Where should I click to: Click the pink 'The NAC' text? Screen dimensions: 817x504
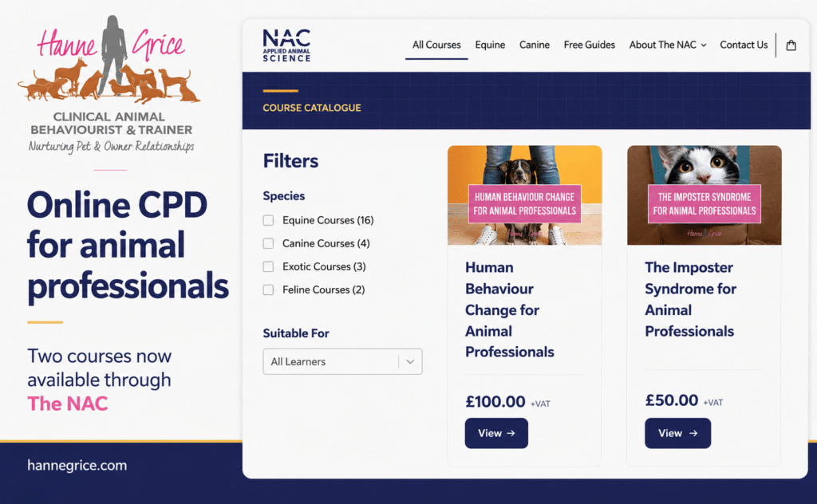[68, 404]
